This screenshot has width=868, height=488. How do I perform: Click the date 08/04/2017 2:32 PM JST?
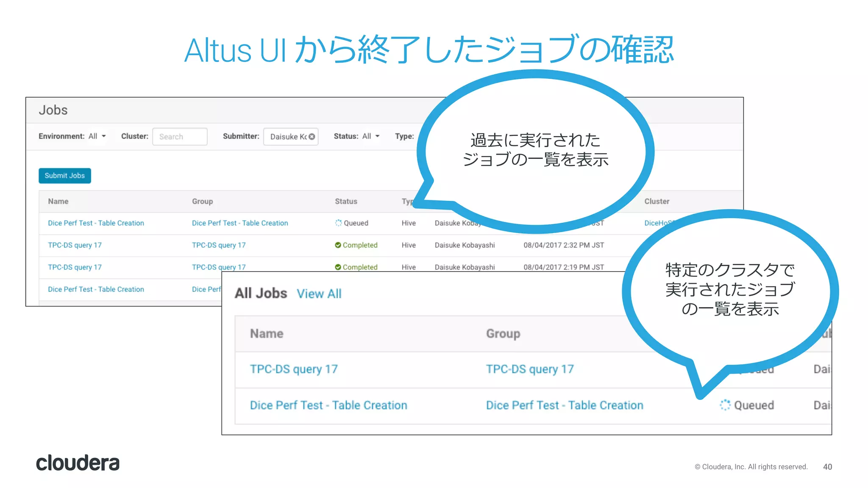click(564, 245)
